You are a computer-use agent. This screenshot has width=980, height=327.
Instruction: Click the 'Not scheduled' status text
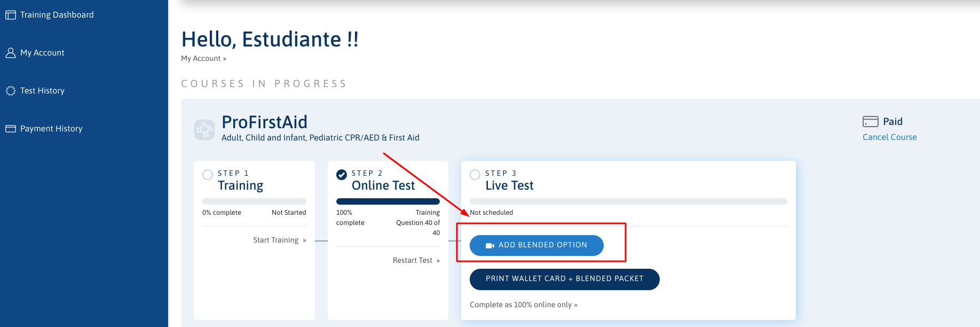(491, 213)
